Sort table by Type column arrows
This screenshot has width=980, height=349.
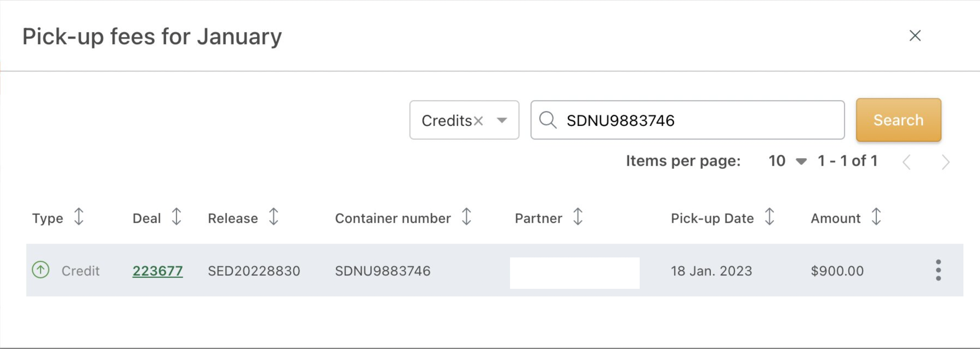[79, 217]
